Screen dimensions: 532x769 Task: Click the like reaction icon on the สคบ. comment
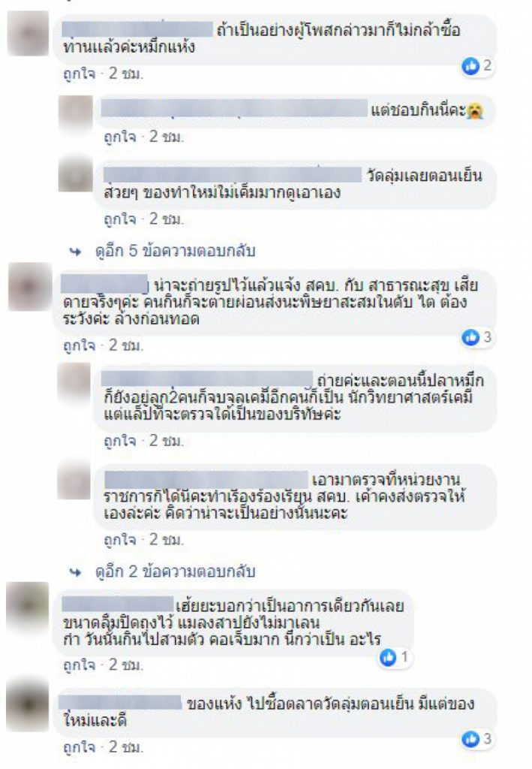click(x=470, y=337)
